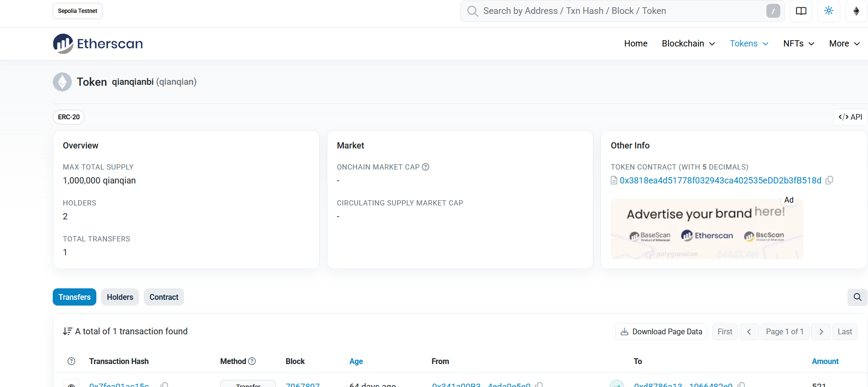Viewport: 868px width, 387px height.
Task: Expand the Blockchain menu
Action: (x=688, y=44)
